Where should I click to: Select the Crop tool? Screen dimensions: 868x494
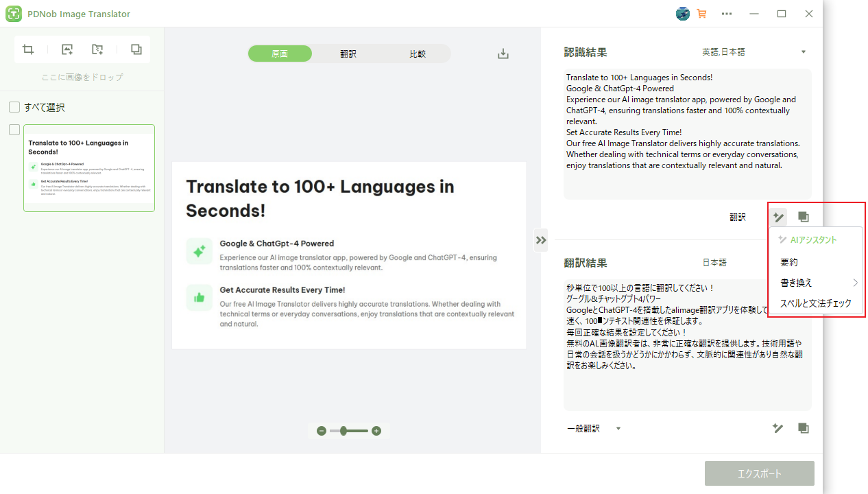coord(28,49)
